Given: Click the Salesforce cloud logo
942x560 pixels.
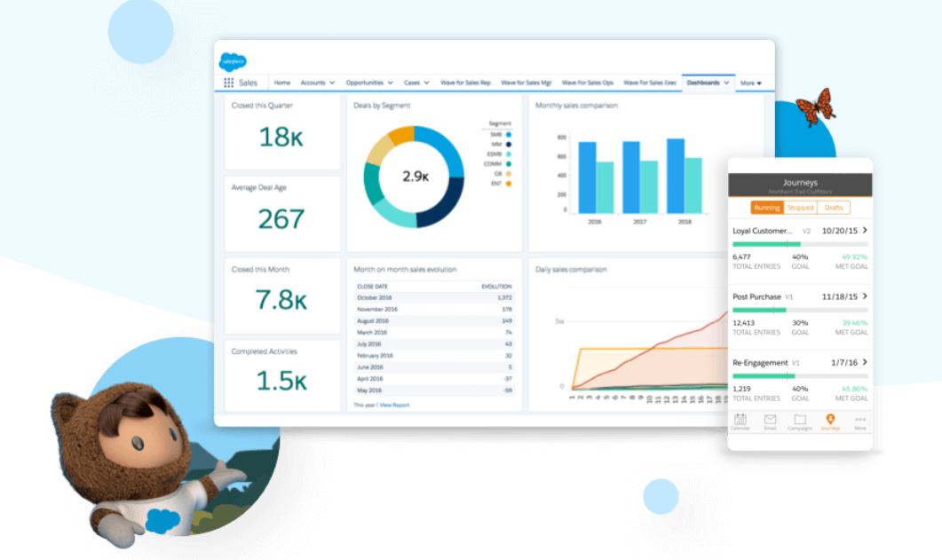Looking at the screenshot, I should tap(233, 61).
